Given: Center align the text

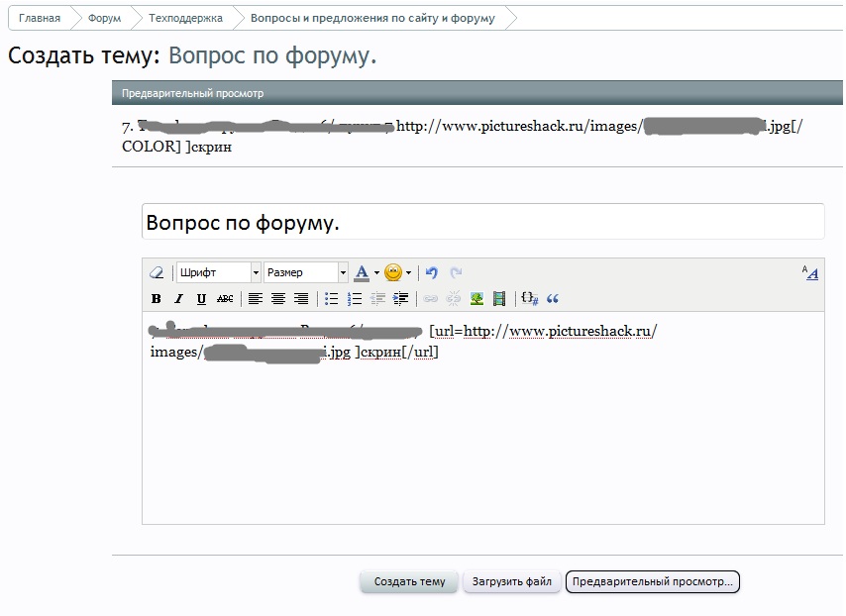Looking at the screenshot, I should (x=278, y=298).
